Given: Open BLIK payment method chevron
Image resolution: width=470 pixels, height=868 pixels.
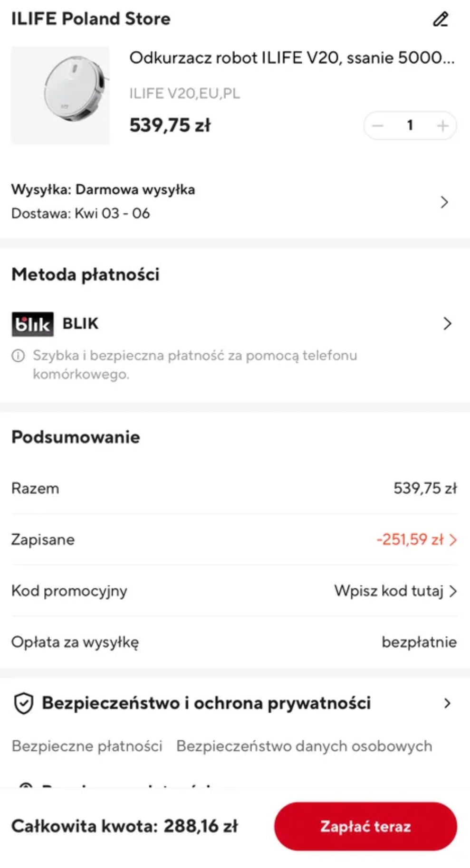Looking at the screenshot, I should coord(447,324).
